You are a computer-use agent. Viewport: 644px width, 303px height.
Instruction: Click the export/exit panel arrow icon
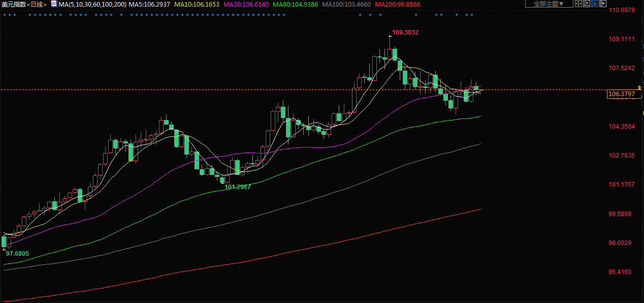603,4
